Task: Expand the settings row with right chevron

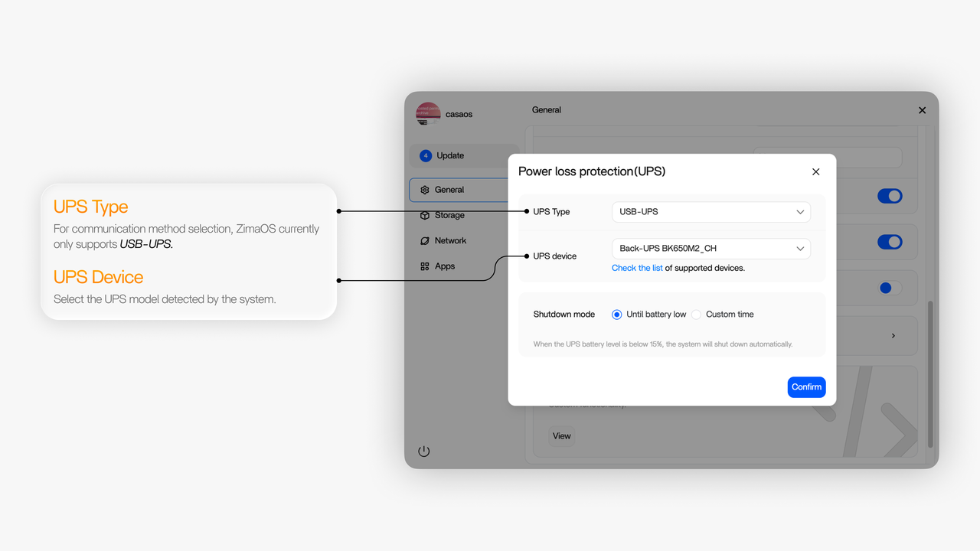Action: [x=893, y=336]
